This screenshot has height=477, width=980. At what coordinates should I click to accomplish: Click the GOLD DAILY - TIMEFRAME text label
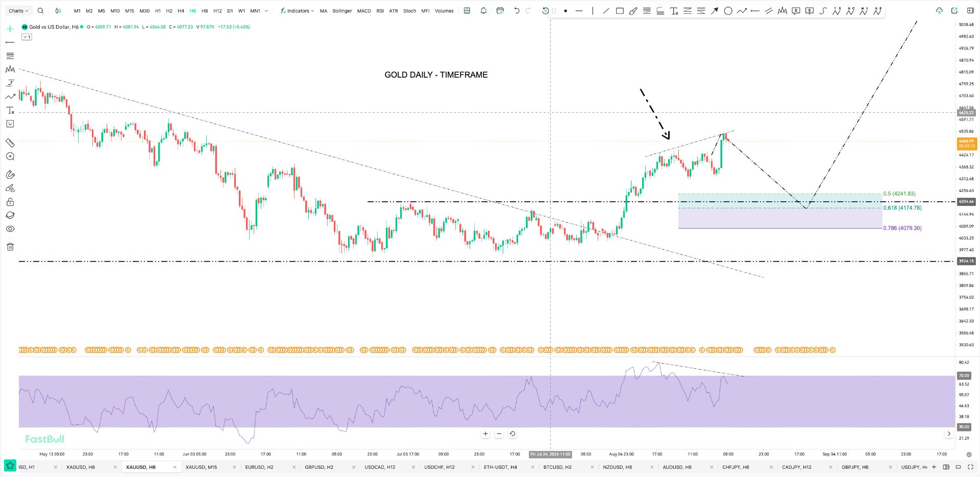point(436,75)
